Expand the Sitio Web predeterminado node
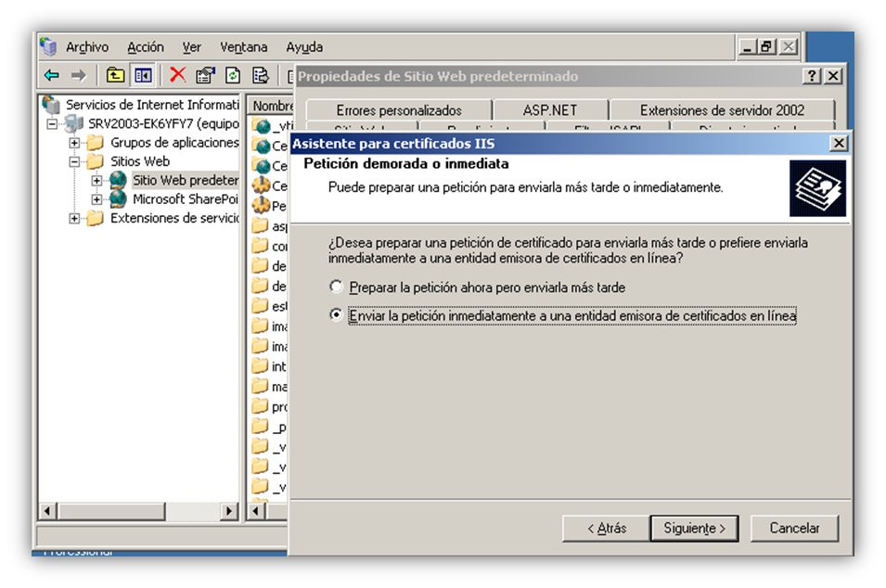This screenshot has width=886, height=588. pos(96,181)
